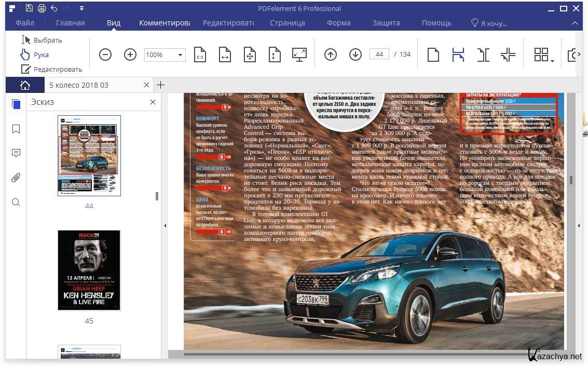Screen dimensions: 588x366
Task: Expand the page tiles layout dropdown
Action: pos(552,61)
